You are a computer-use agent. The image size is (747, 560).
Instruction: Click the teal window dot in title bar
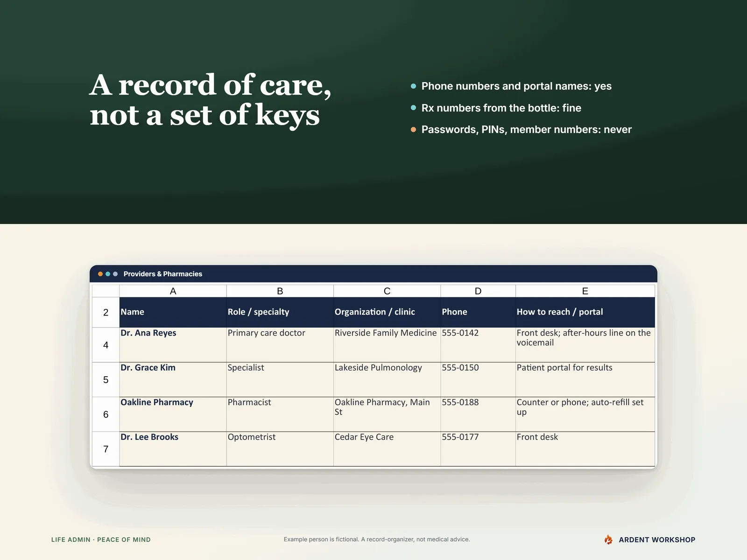point(108,274)
